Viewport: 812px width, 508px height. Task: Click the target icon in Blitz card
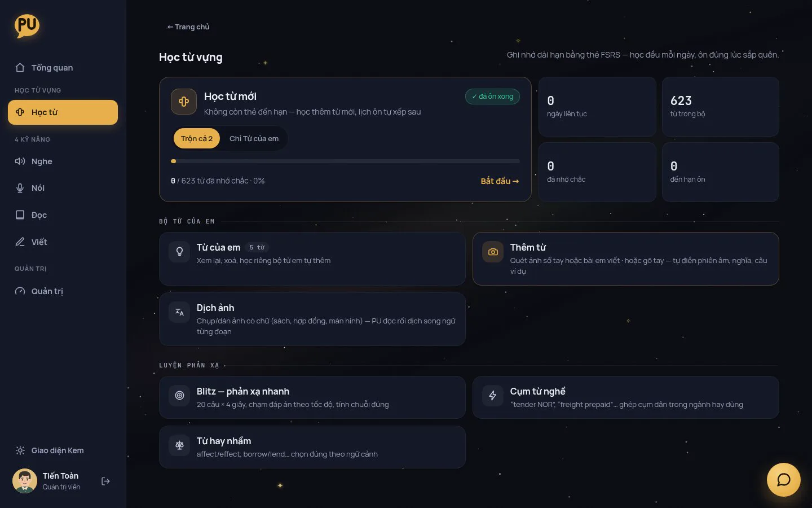[179, 396]
